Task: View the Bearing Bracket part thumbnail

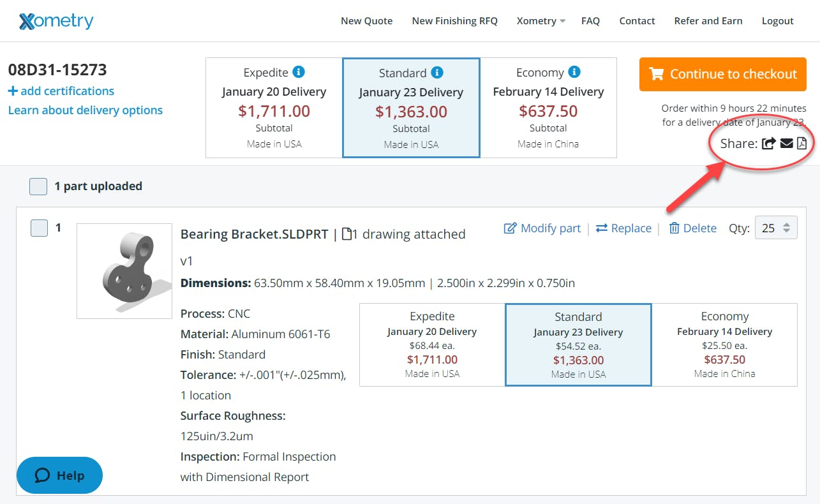Action: point(124,271)
